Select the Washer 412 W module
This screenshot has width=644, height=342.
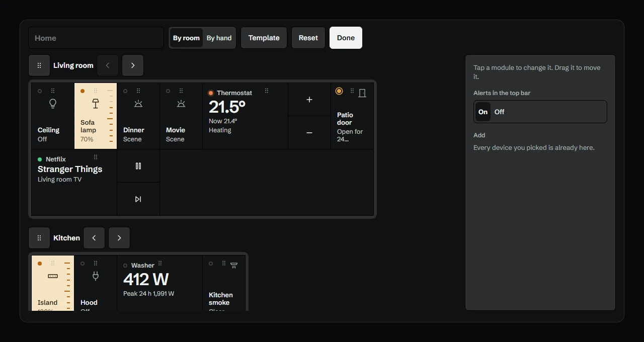coord(160,283)
